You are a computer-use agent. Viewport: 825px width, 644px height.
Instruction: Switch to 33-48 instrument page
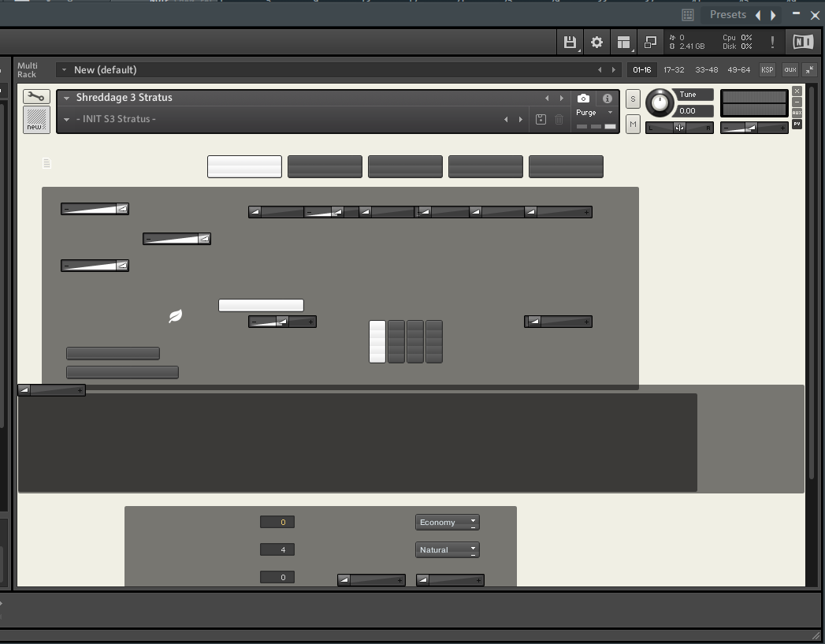coord(707,69)
